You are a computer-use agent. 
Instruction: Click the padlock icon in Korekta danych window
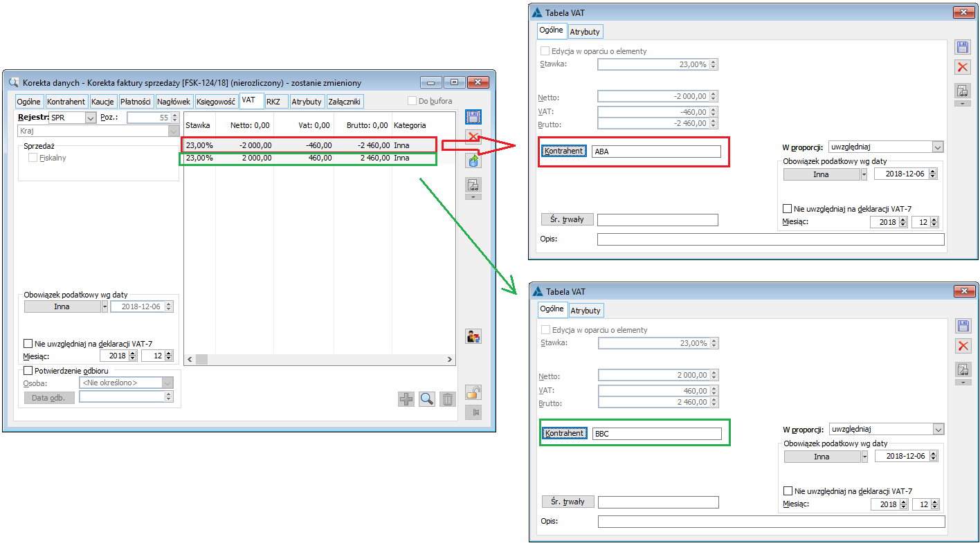[474, 393]
